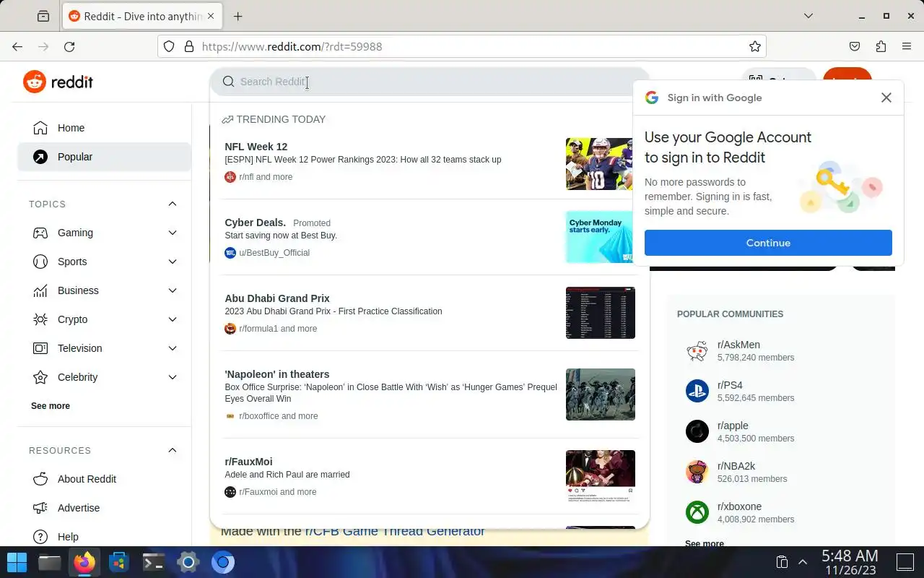Click the r/PS4 PlayStation icon

pyautogui.click(x=697, y=391)
